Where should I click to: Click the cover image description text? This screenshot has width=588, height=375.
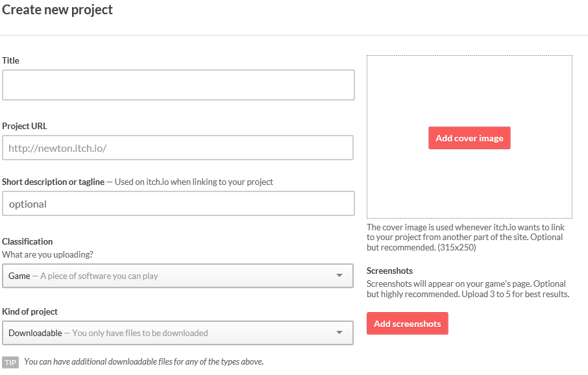pos(465,237)
